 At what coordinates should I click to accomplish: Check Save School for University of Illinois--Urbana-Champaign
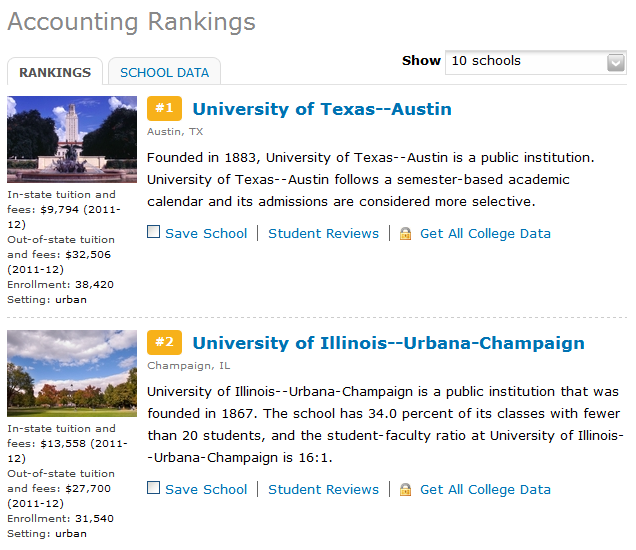[x=153, y=489]
